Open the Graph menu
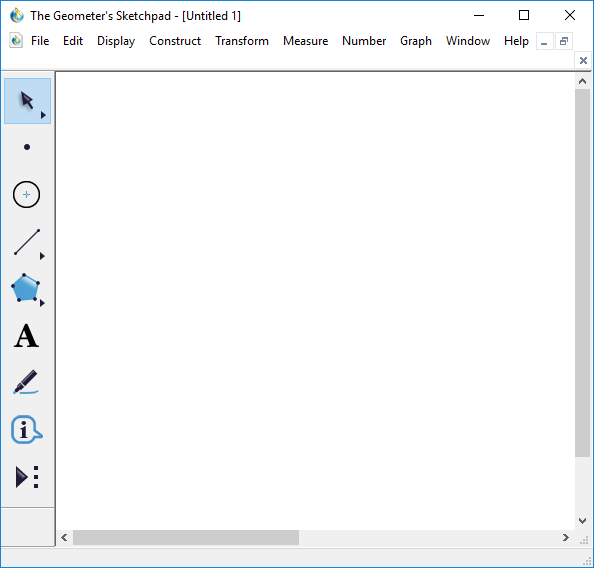This screenshot has height=568, width=594. (416, 41)
